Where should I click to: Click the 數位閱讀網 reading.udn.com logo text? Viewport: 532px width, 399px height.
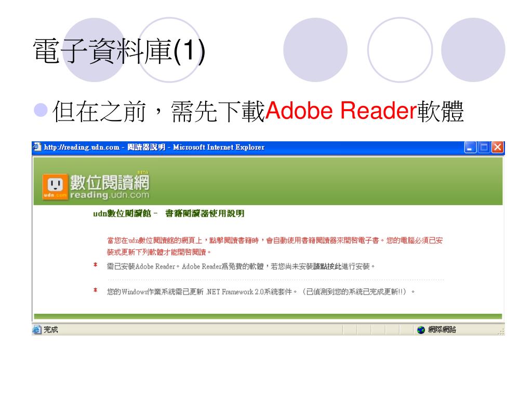tap(109, 187)
